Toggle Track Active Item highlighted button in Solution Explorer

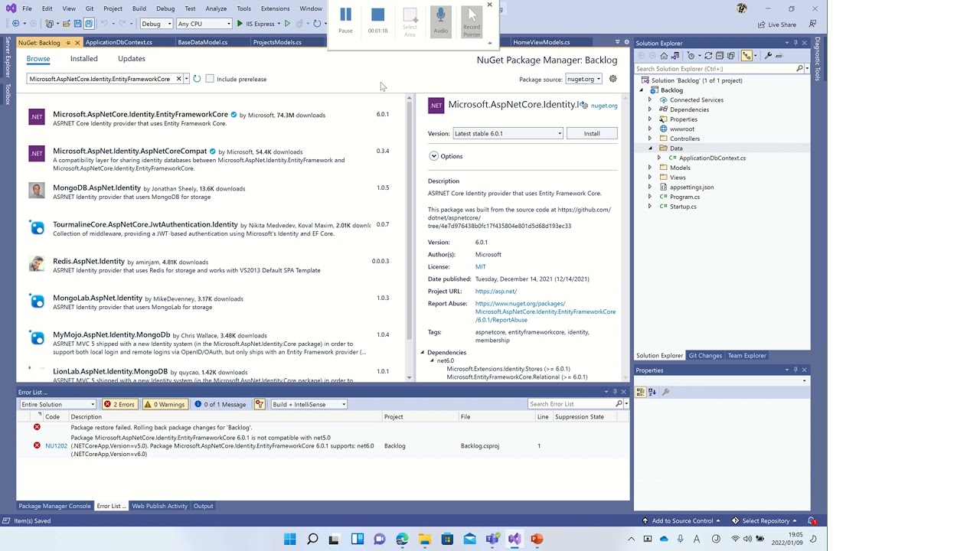point(746,56)
